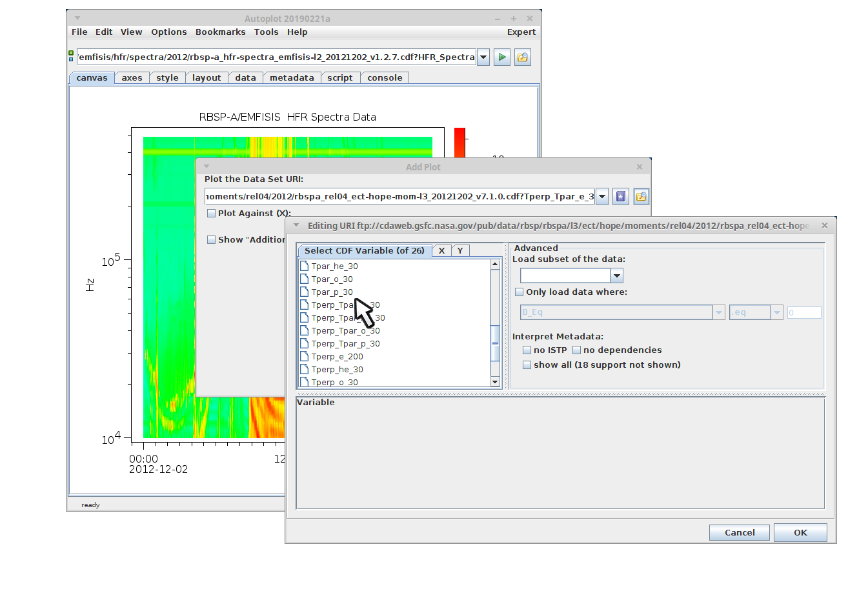The height and width of the screenshot is (591, 868).
Task: Toggle the 'no ISTP' checkbox
Action: (x=527, y=350)
